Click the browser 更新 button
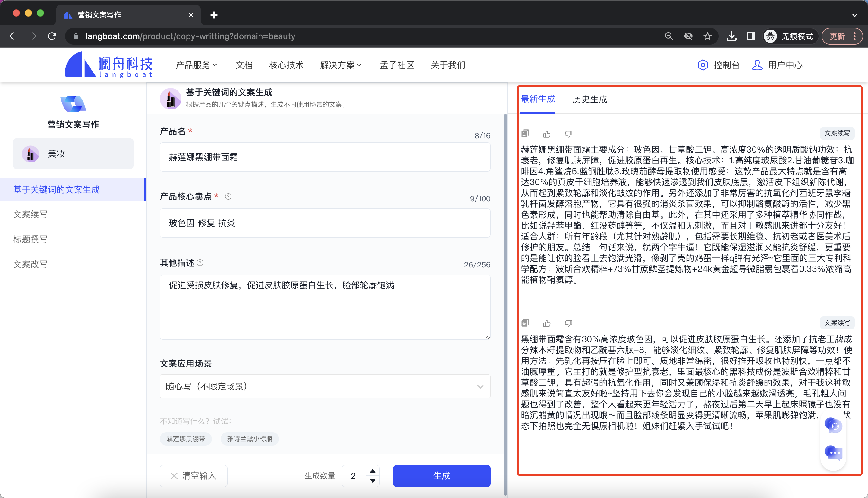Image resolution: width=868 pixels, height=498 pixels. (842, 36)
